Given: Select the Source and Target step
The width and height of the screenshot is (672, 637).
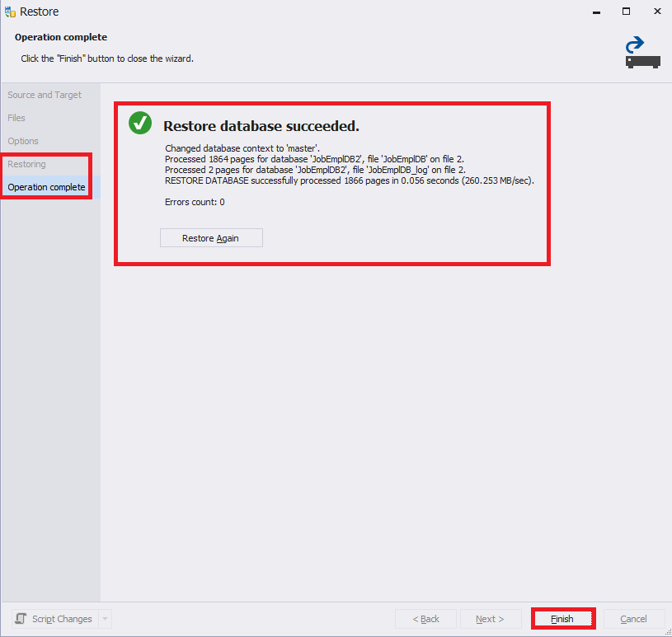Looking at the screenshot, I should [x=45, y=95].
